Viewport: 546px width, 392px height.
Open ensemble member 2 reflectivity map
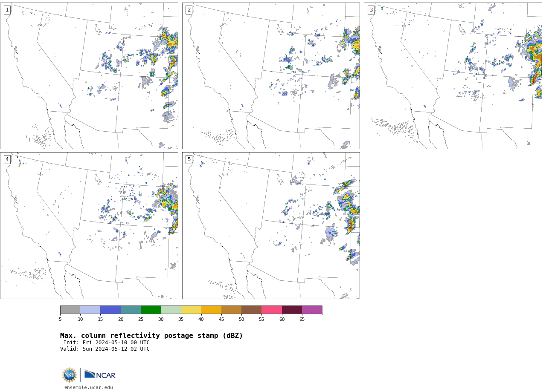[x=271, y=76]
